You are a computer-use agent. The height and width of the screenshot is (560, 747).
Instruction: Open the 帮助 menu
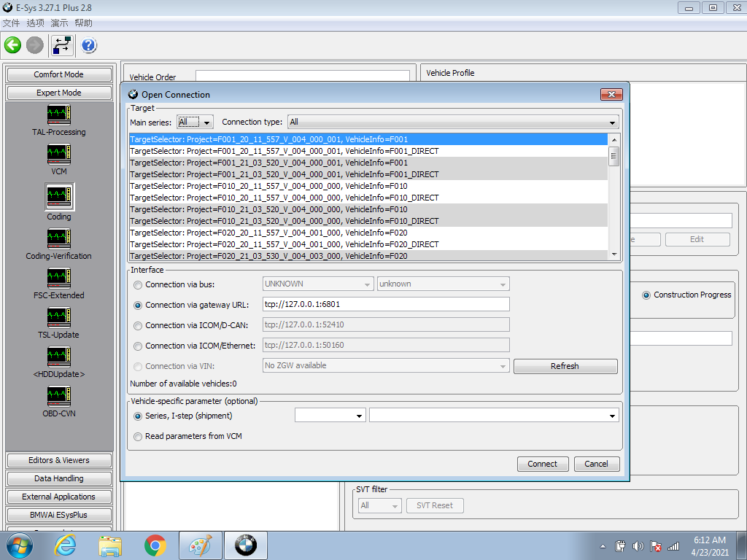click(83, 23)
